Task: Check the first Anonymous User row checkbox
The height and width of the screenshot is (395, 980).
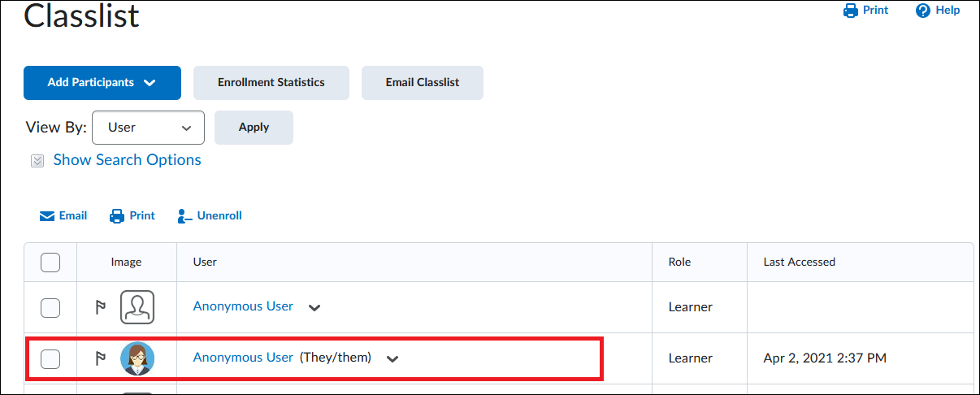Action: coord(50,307)
